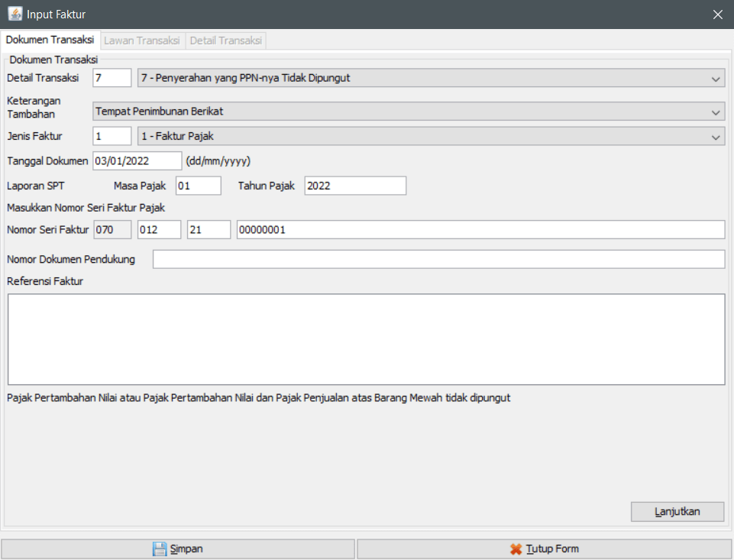Click the Lanjutkan button
The width and height of the screenshot is (734, 560).
tap(677, 511)
